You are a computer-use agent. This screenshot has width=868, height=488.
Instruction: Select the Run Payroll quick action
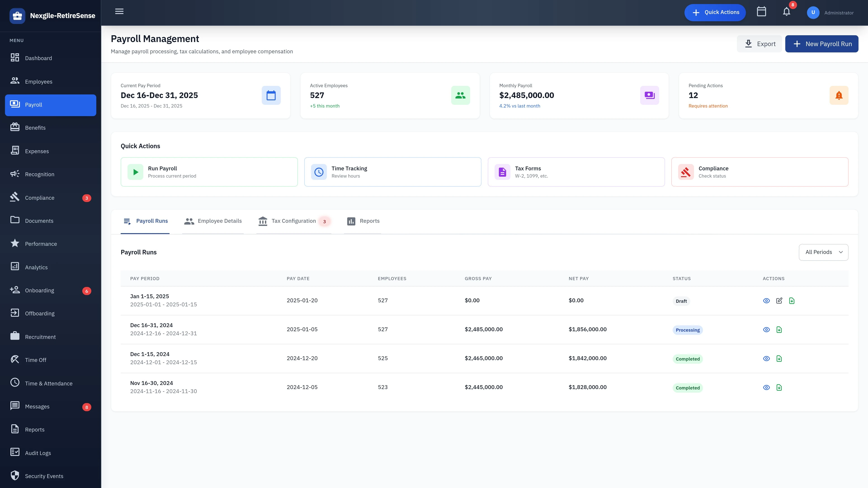coord(209,172)
